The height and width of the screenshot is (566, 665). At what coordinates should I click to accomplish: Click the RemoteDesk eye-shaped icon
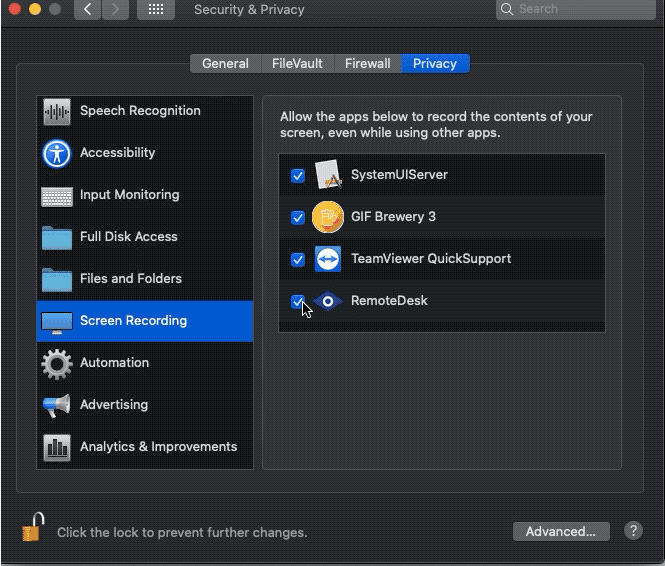tap(328, 301)
